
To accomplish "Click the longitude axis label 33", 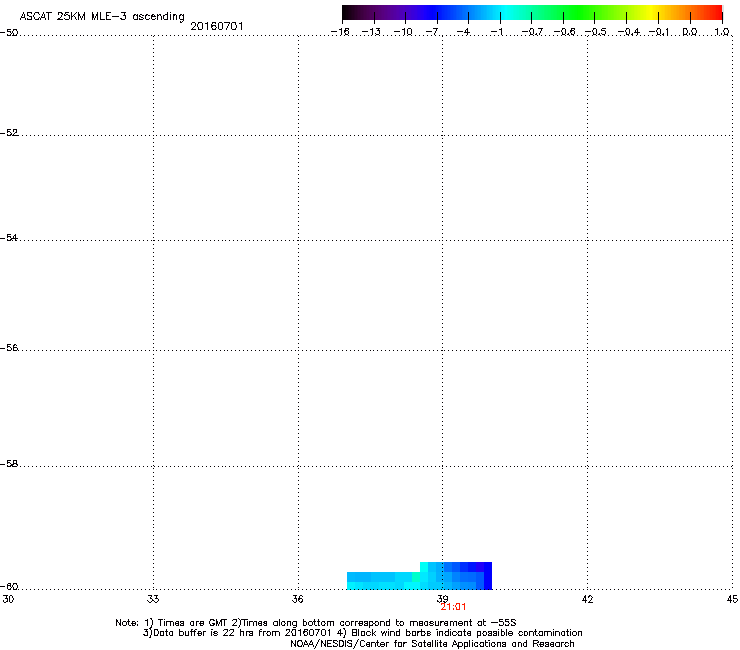I will tap(153, 599).
